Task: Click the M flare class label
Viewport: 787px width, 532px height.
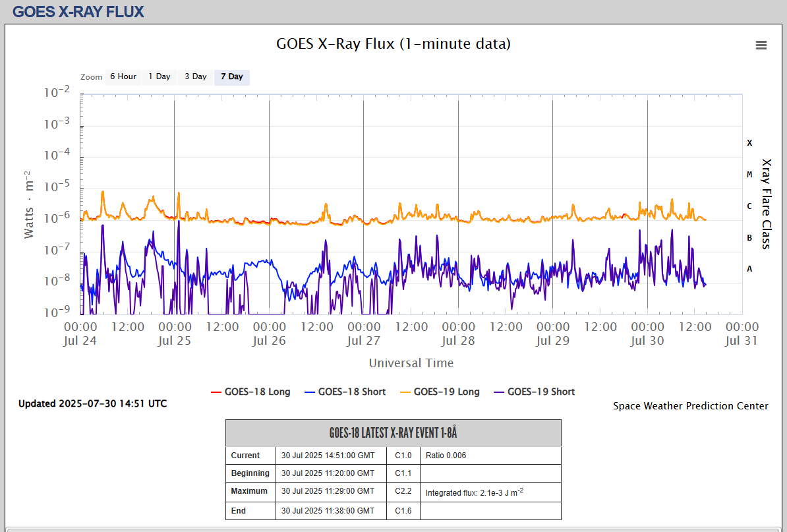Action: (x=749, y=175)
